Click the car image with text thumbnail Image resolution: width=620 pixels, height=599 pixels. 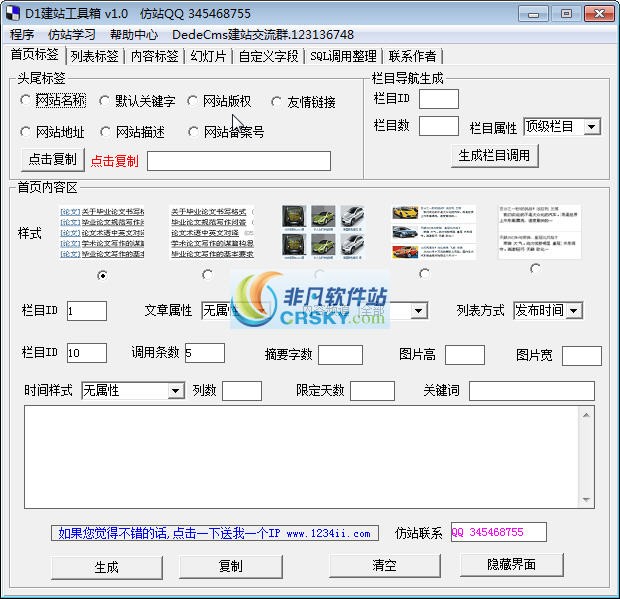point(433,232)
